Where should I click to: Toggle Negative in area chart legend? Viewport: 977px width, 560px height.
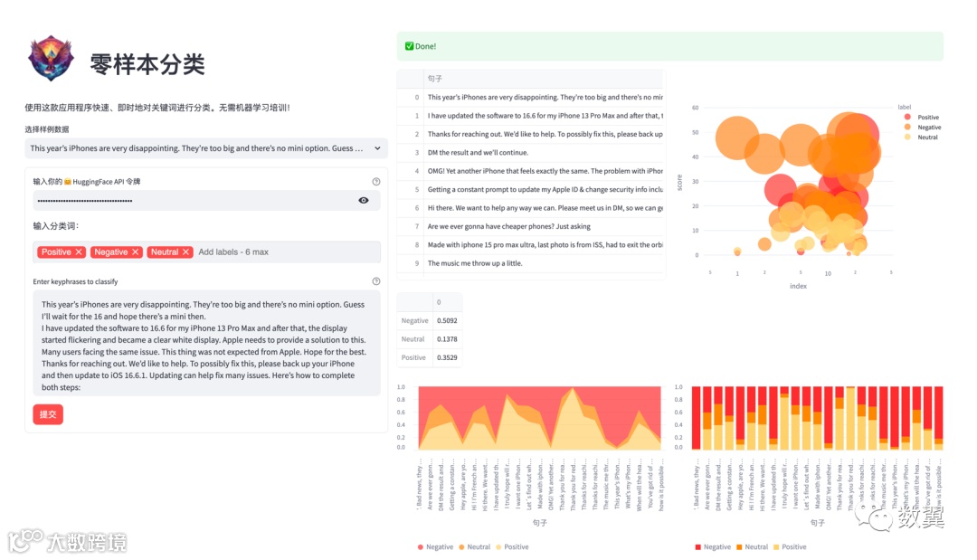435,547
